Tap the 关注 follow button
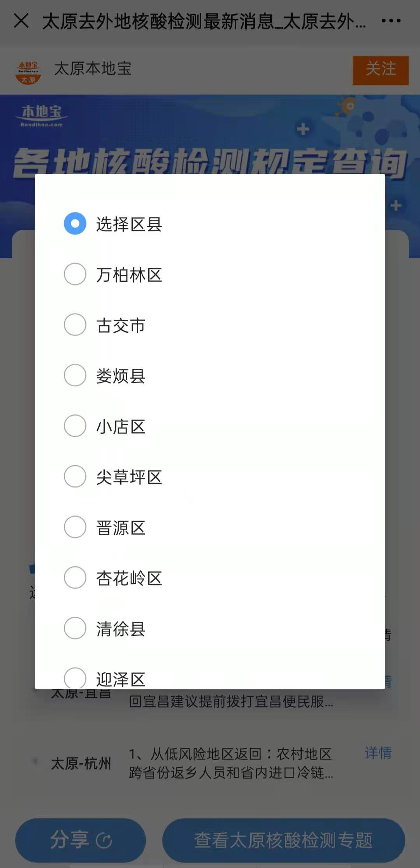420x868 pixels. coord(380,70)
